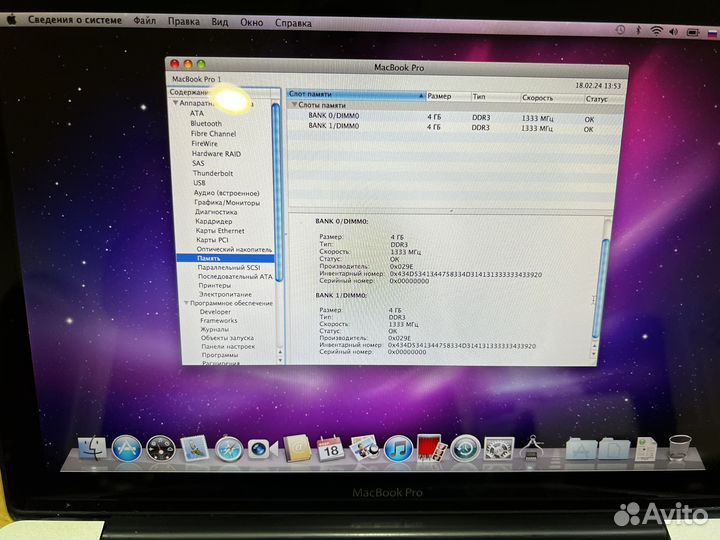Screen dimensions: 720x540
Task: Open the Окно menu
Action: (252, 22)
